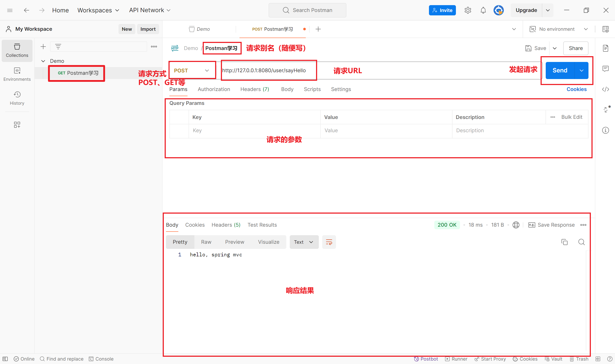Collapse the Demo collection
The height and width of the screenshot is (364, 615).
43,61
